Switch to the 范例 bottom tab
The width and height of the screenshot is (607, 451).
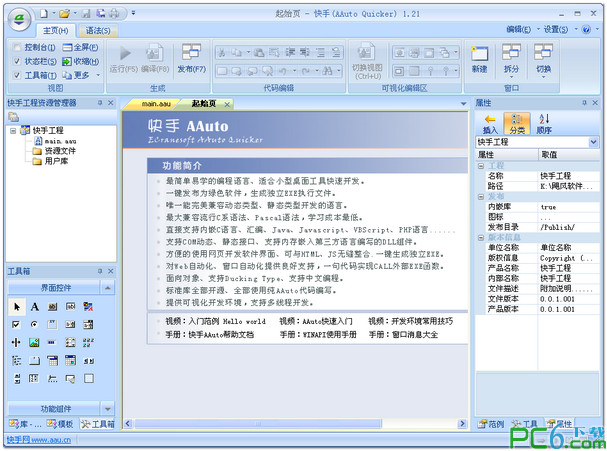tap(491, 424)
